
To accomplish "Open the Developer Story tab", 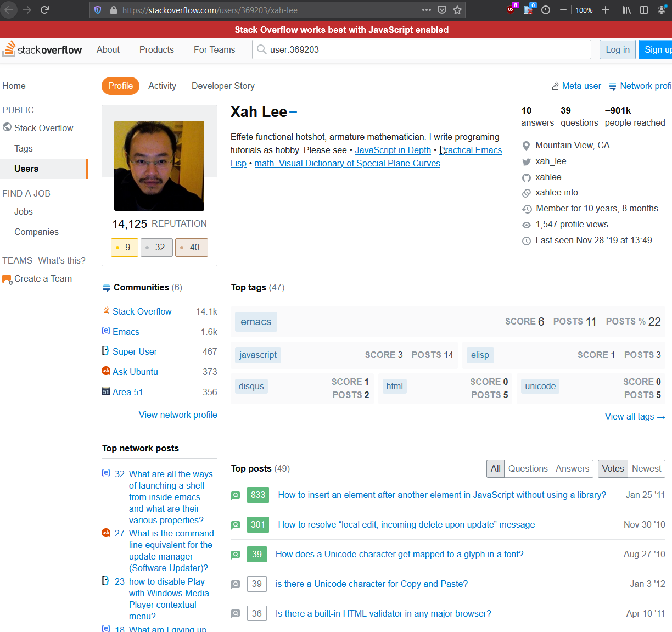I will [x=223, y=86].
